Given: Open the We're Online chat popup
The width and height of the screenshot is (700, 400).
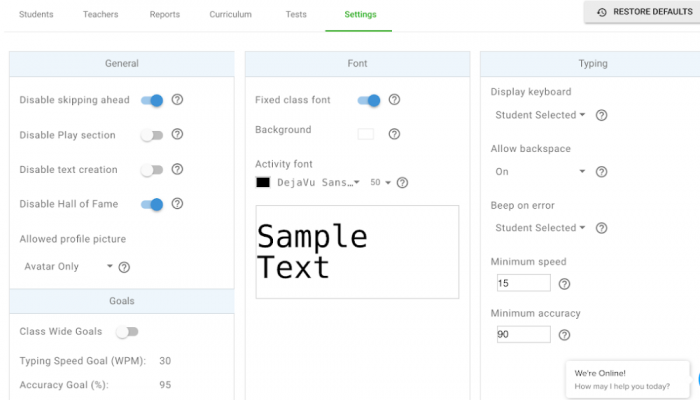Looking at the screenshot, I should 628,379.
